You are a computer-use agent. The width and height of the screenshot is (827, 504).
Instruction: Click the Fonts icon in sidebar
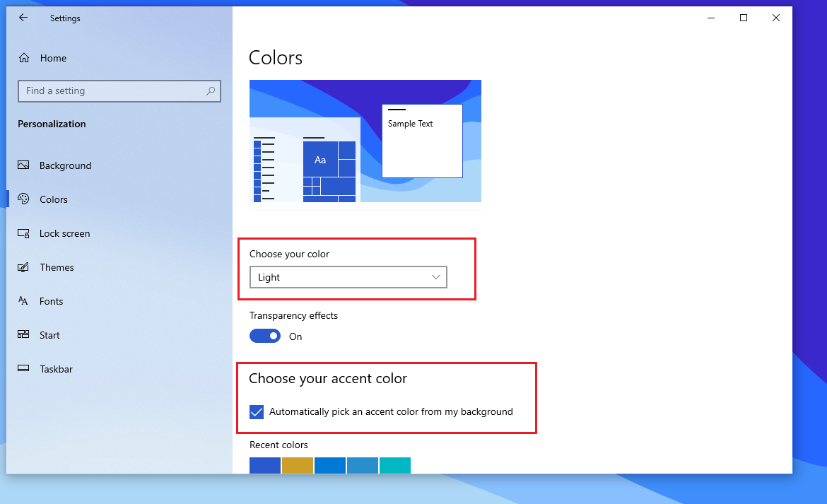(x=23, y=301)
